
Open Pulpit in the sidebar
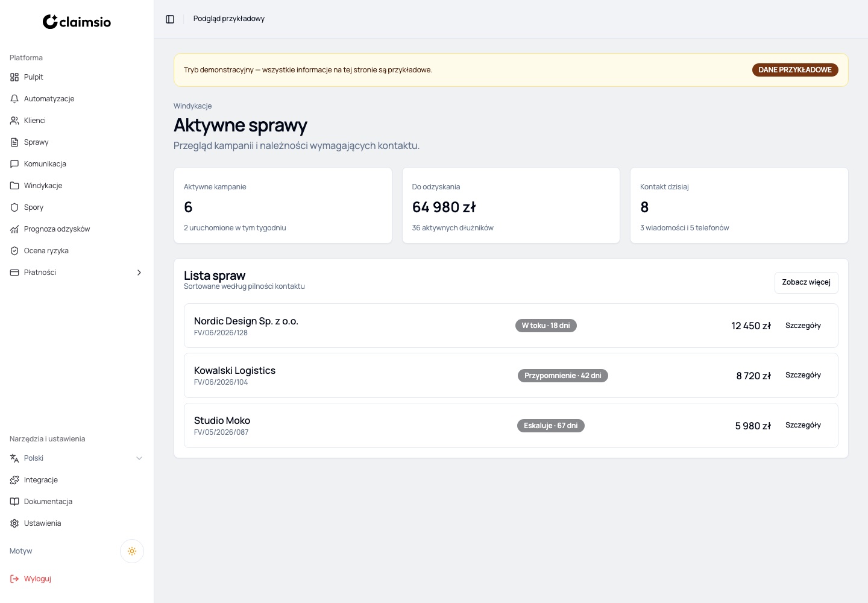77,77
